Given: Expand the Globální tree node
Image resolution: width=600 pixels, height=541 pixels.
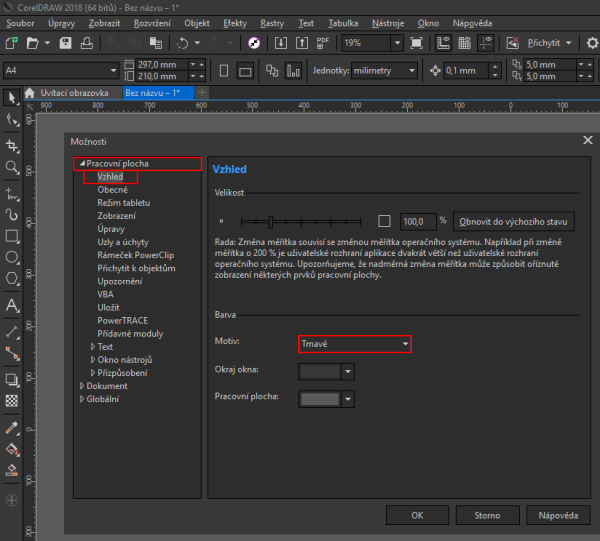Looking at the screenshot, I should [x=82, y=399].
